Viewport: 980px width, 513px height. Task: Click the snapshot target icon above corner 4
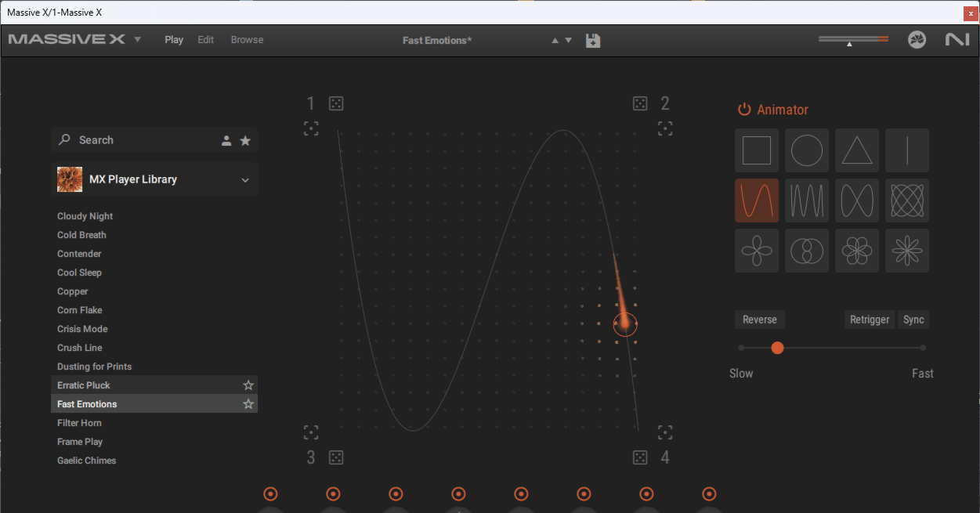665,432
